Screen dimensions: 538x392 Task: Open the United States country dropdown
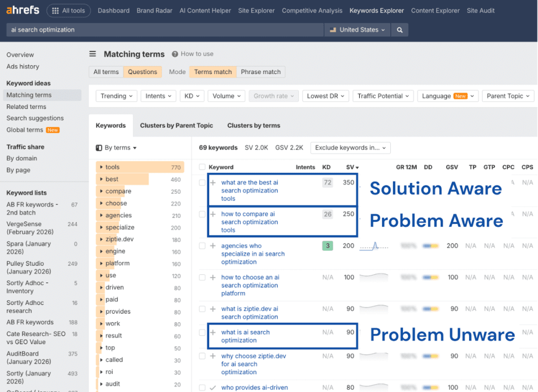(x=357, y=30)
